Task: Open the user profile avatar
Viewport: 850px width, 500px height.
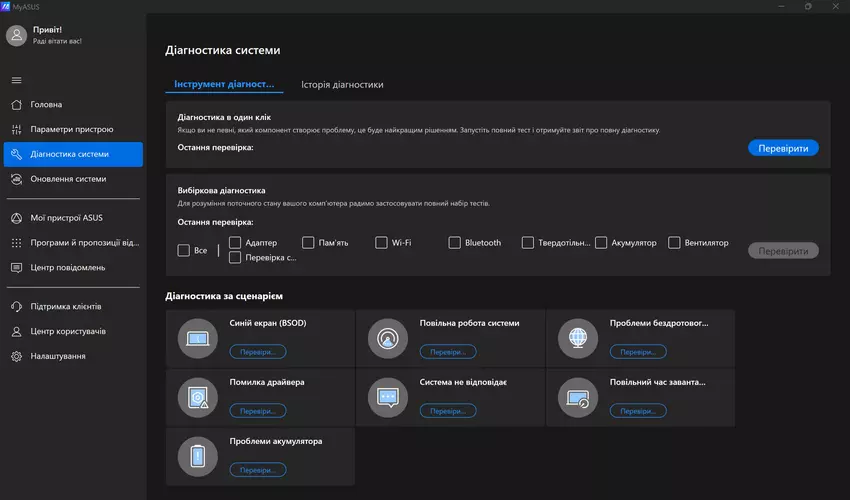Action: (17, 36)
